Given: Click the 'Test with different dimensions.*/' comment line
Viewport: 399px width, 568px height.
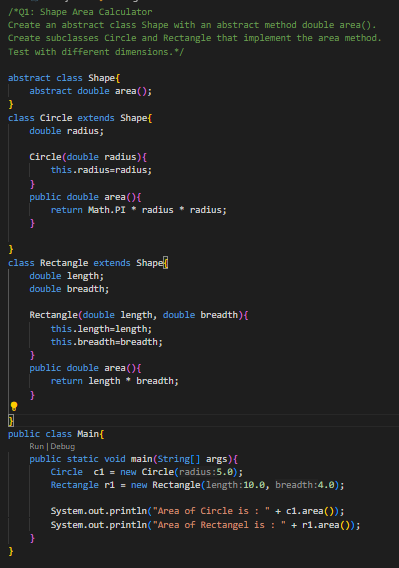Looking at the screenshot, I should click(x=96, y=52).
